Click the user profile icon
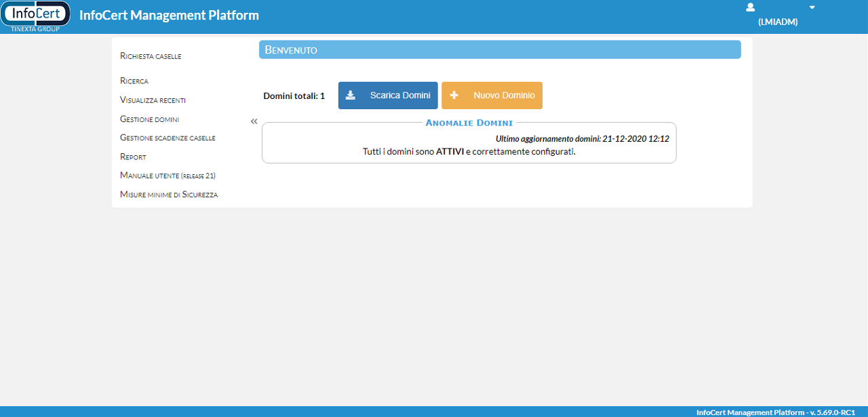 [750, 7]
